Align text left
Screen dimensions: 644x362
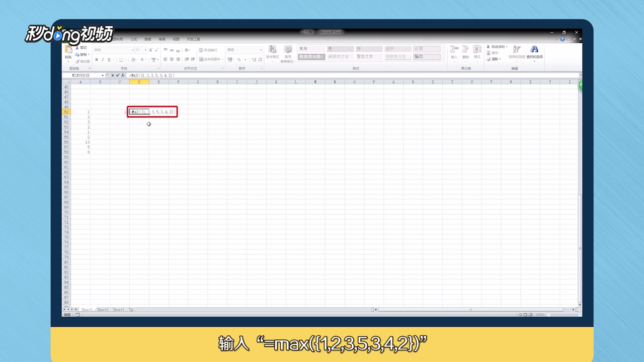[165, 59]
